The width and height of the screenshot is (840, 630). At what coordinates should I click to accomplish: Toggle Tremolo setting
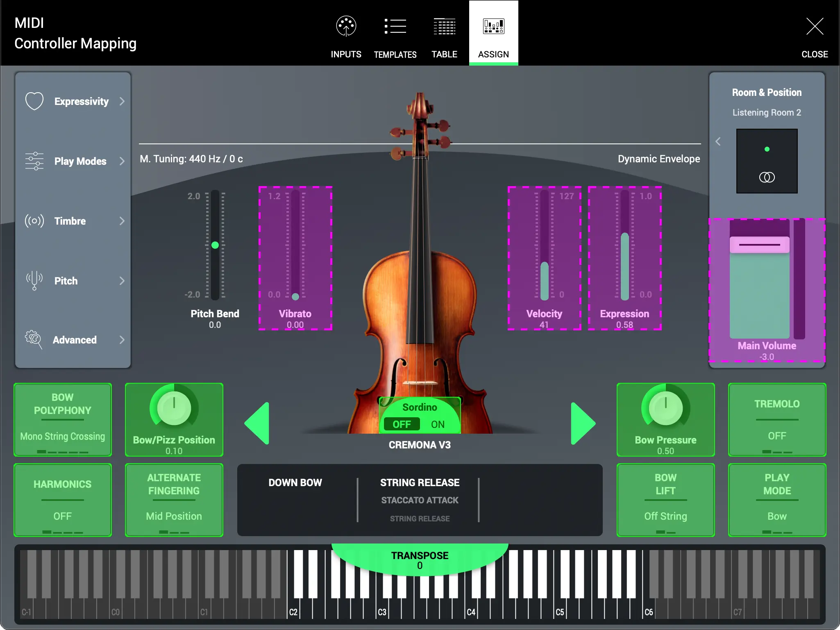(776, 419)
